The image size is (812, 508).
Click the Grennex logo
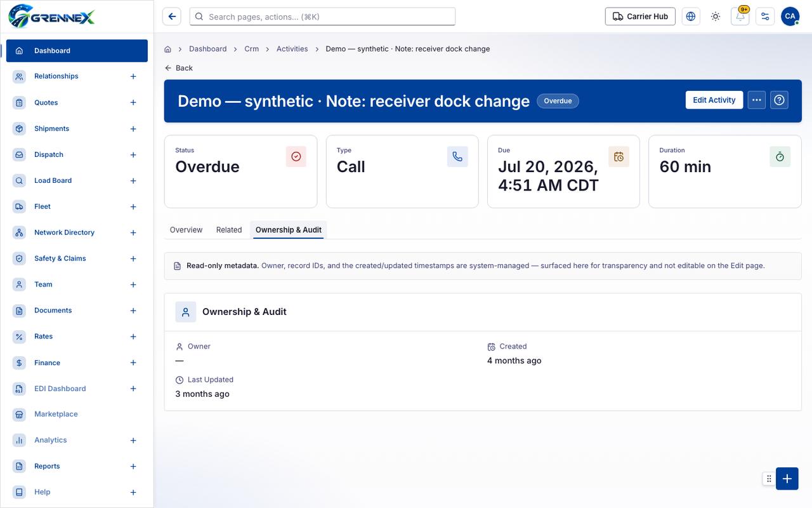[52, 16]
